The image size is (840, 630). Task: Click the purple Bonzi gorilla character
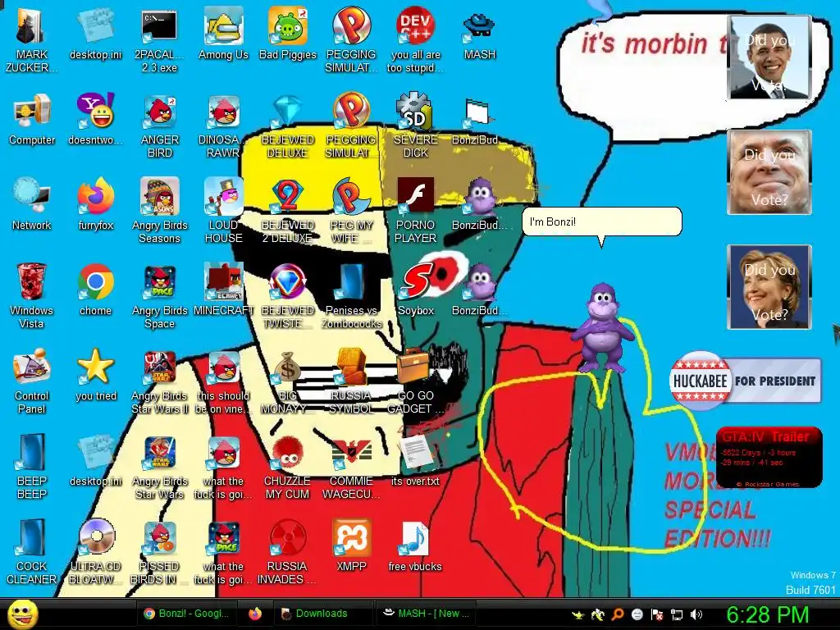(602, 328)
